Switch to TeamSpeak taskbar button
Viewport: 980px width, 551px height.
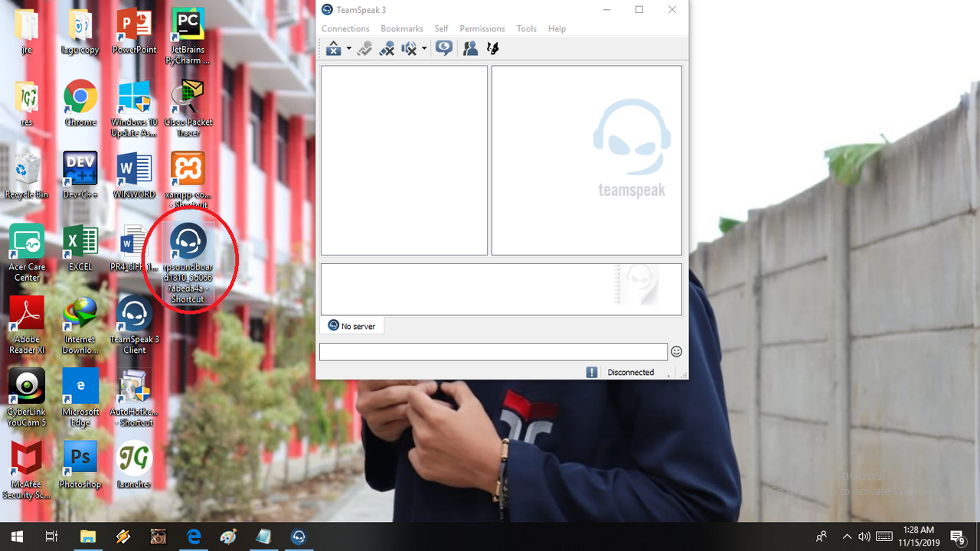(299, 536)
